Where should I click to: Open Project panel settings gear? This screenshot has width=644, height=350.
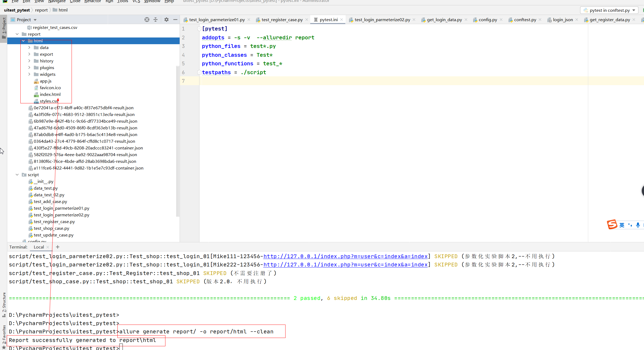point(166,20)
